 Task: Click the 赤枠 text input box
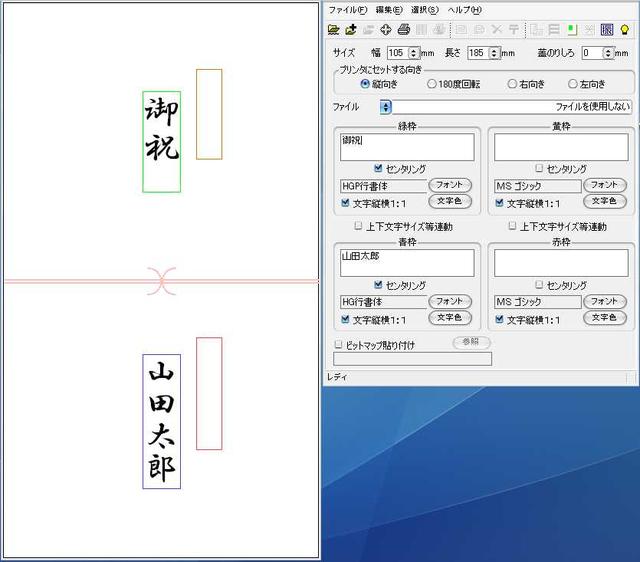tap(559, 262)
